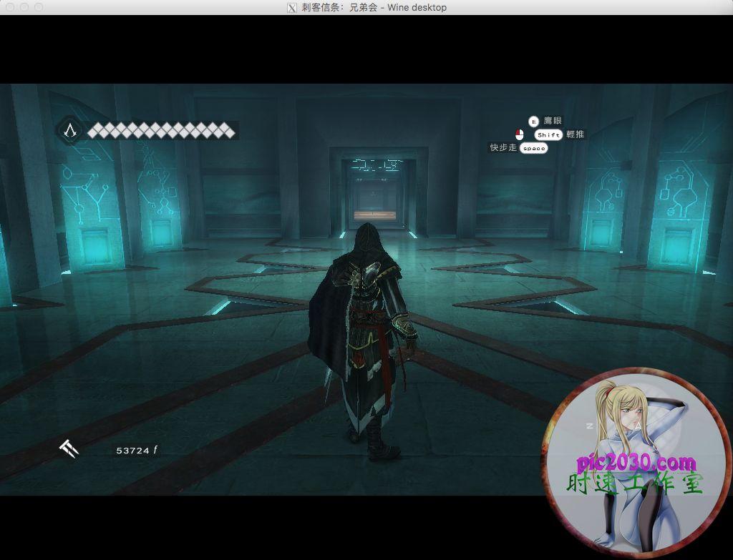
Task: Click the leftmost glowing cyan wall panel
Action: pyautogui.click(x=92, y=215)
